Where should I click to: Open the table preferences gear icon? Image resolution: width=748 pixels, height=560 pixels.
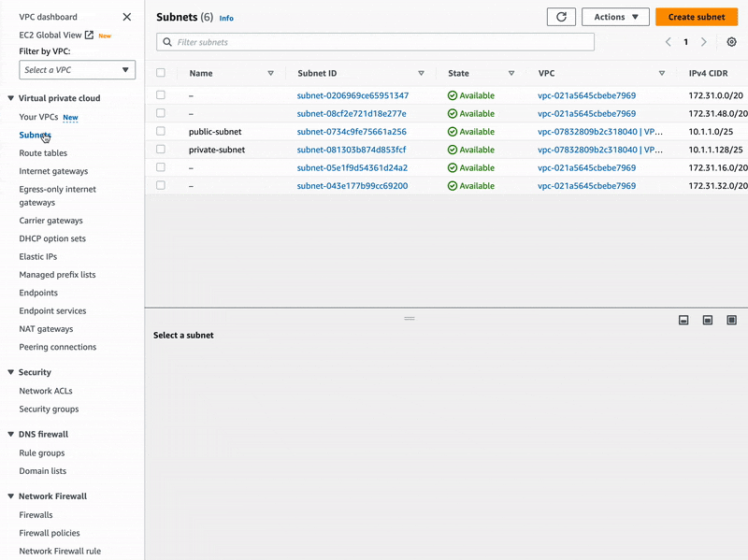[731, 42]
